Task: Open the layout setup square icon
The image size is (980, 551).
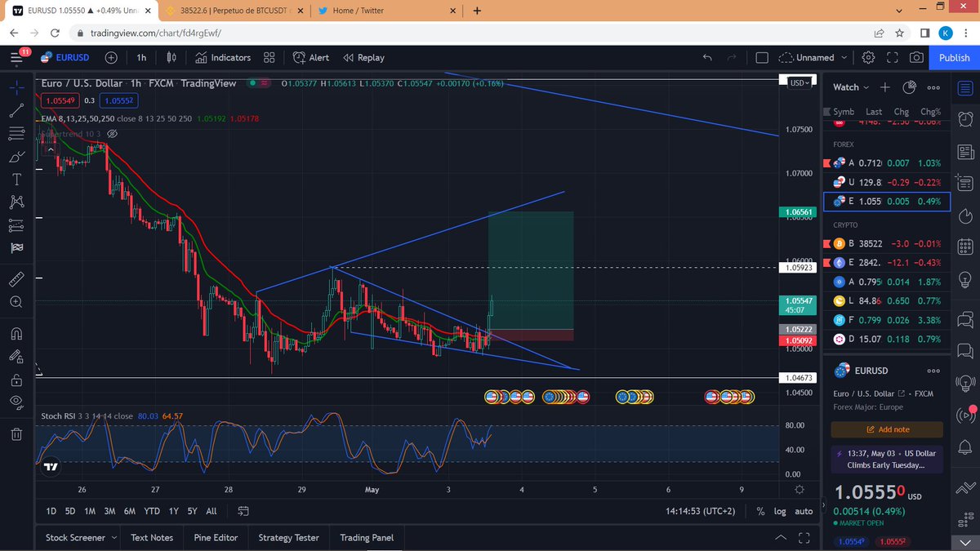Action: tap(762, 58)
